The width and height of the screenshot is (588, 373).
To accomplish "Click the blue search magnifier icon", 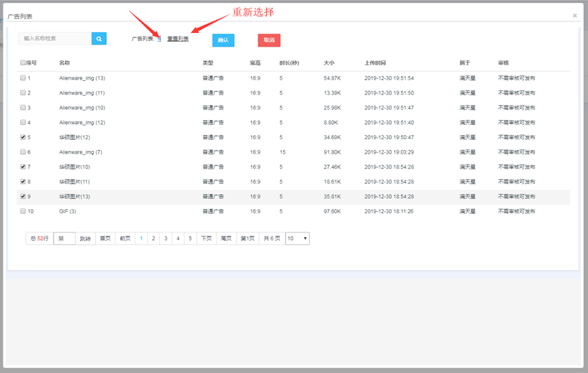I will [99, 39].
